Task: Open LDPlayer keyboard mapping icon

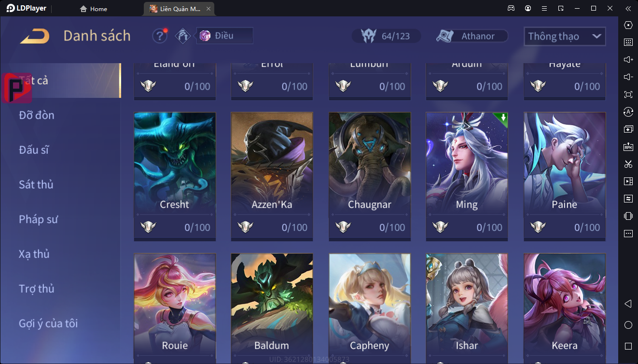Action: [628, 42]
